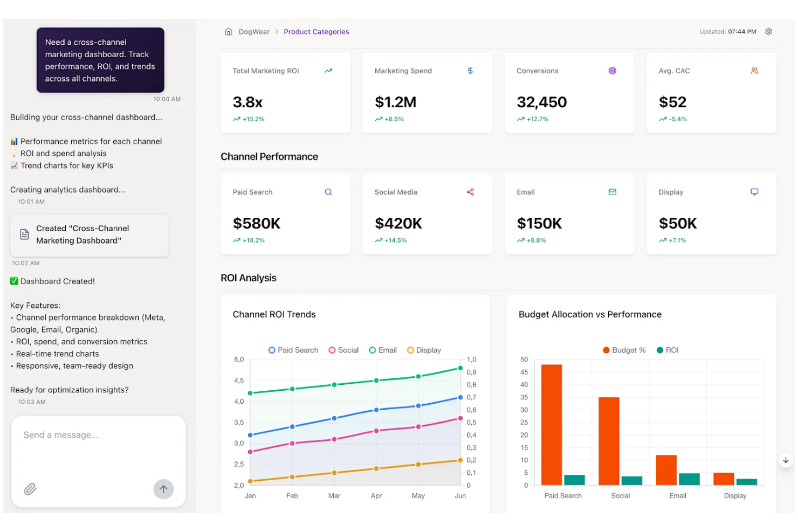The height and width of the screenshot is (532, 798).
Task: Select the Avg. CAC value $52
Action: [672, 102]
